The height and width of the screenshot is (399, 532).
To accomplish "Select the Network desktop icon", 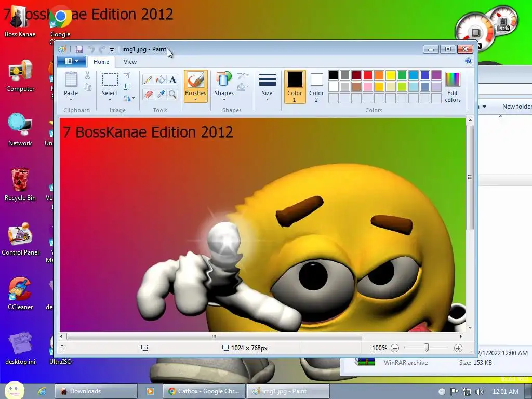I will tap(20, 130).
